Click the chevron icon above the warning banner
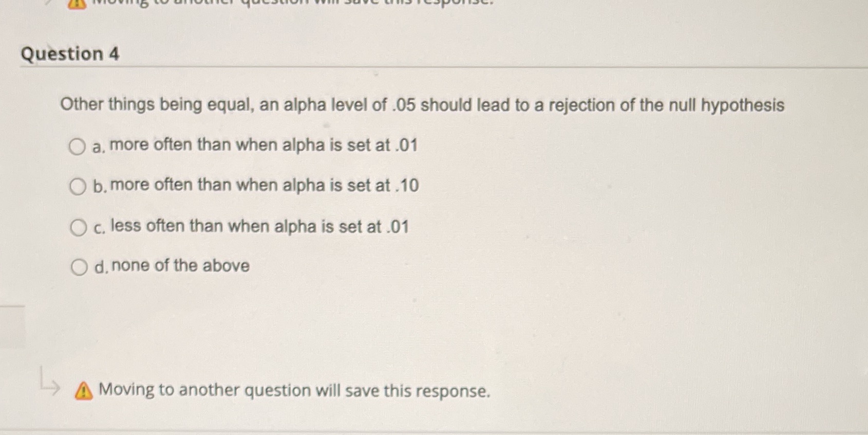Screen dimensions: 868x435 [48, 3]
